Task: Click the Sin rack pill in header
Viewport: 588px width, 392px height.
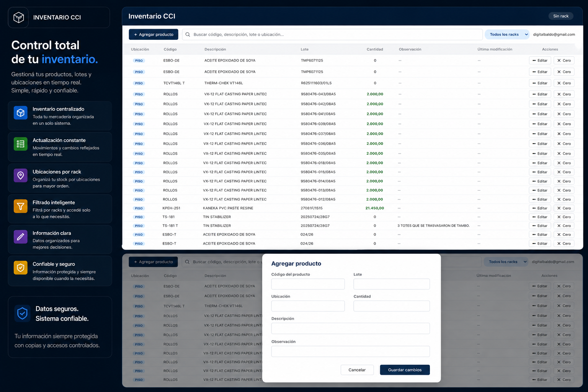Action: coord(561,16)
